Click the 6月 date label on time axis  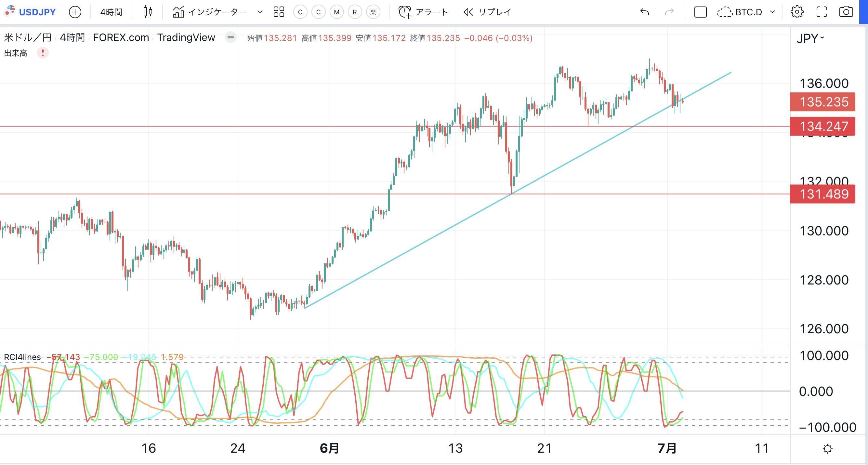(x=329, y=448)
